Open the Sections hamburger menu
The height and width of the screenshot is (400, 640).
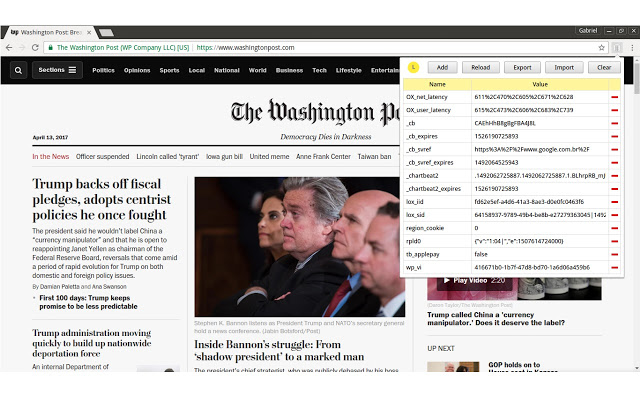click(x=57, y=70)
